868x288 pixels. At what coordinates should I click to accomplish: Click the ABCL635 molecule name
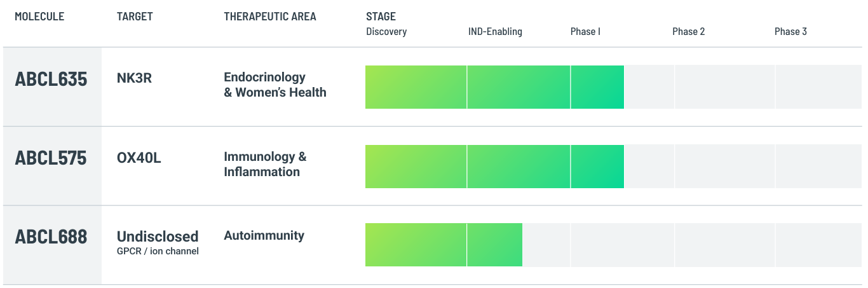(51, 79)
